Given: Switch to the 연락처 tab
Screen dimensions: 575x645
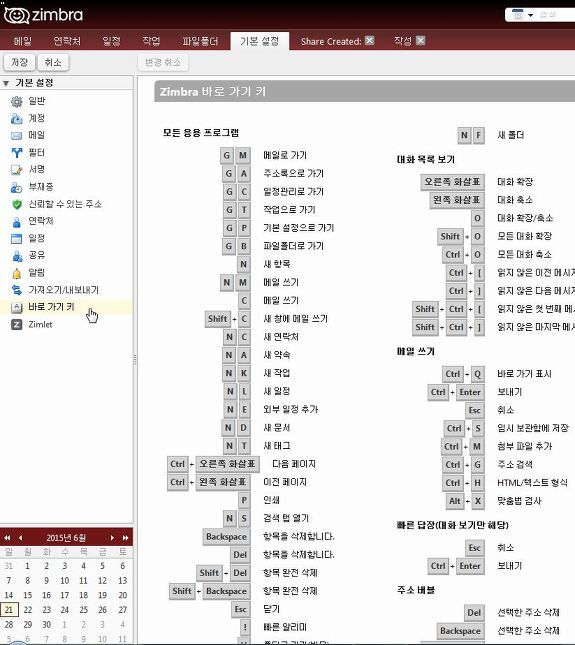Looking at the screenshot, I should [x=67, y=41].
